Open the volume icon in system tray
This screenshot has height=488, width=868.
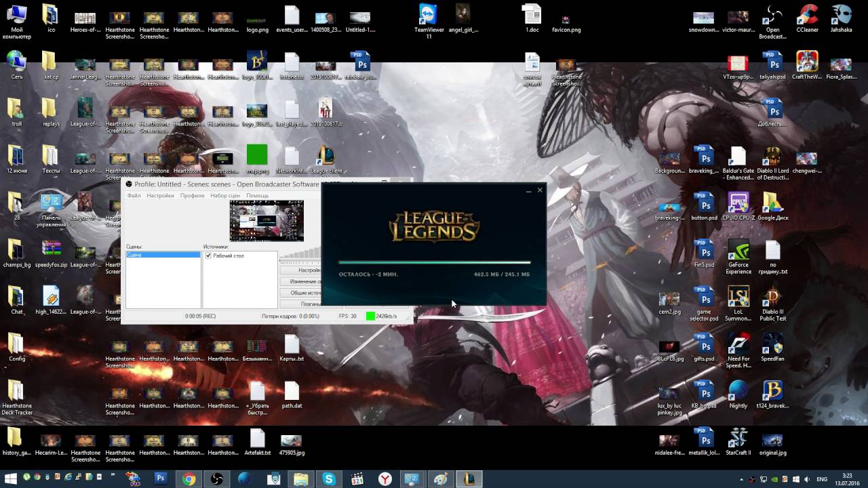(806, 479)
